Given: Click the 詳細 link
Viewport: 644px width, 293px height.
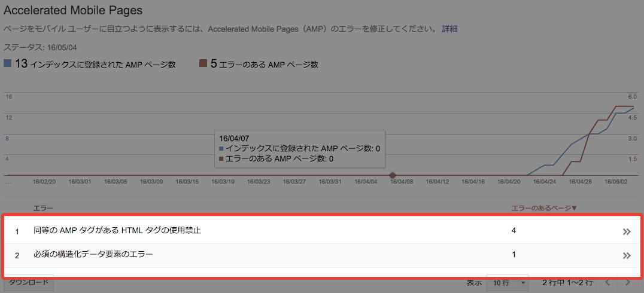Looking at the screenshot, I should tap(449, 29).
